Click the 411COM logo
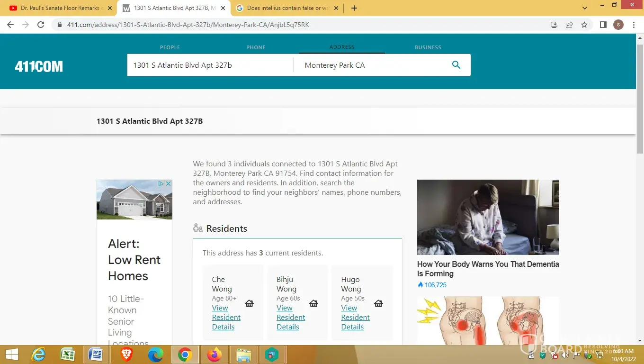The height and width of the screenshot is (364, 644). pos(39,66)
